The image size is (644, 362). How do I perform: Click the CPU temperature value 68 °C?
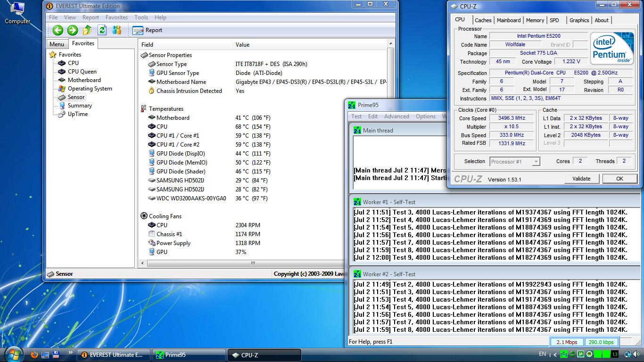click(253, 127)
